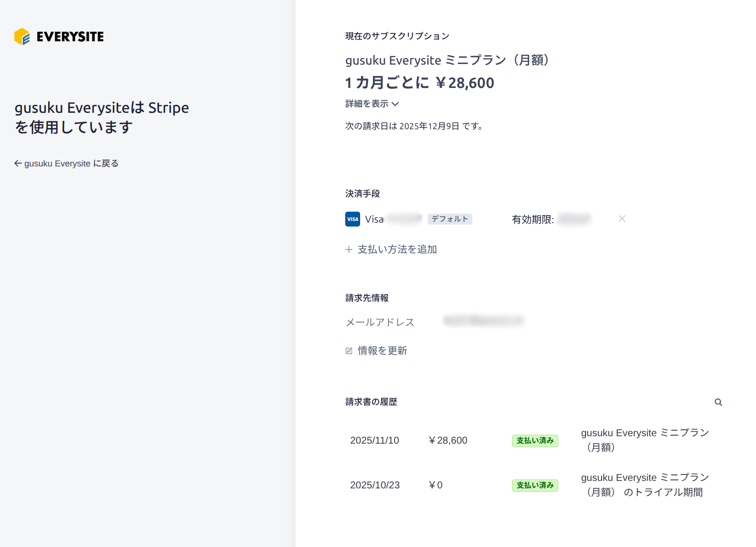Open invoice history search icon
756x547 pixels.
pos(718,402)
